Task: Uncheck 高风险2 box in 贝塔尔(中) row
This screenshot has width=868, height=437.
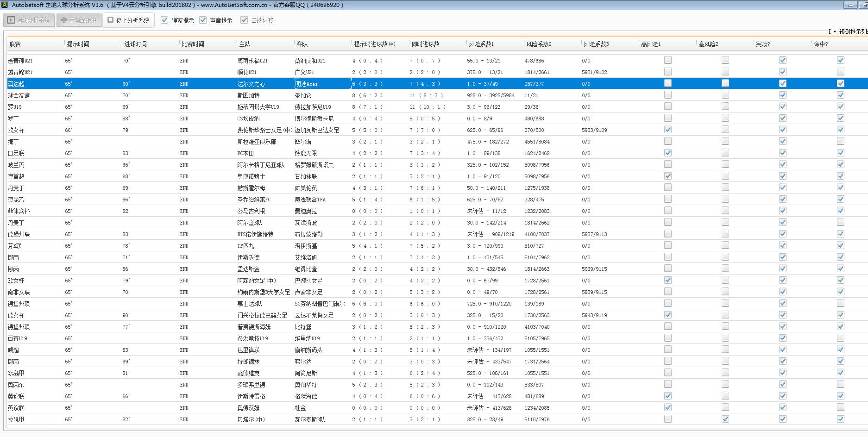Action: coord(725,419)
